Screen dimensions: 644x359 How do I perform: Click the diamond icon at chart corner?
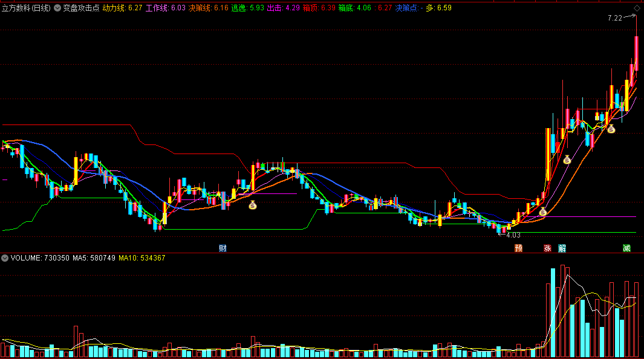tap(637, 8)
